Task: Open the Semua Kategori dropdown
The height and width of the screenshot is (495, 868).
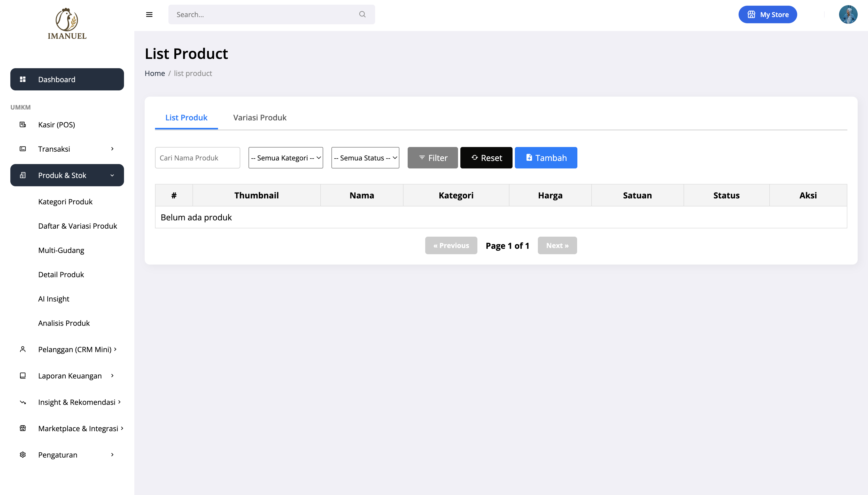Action: coord(285,158)
